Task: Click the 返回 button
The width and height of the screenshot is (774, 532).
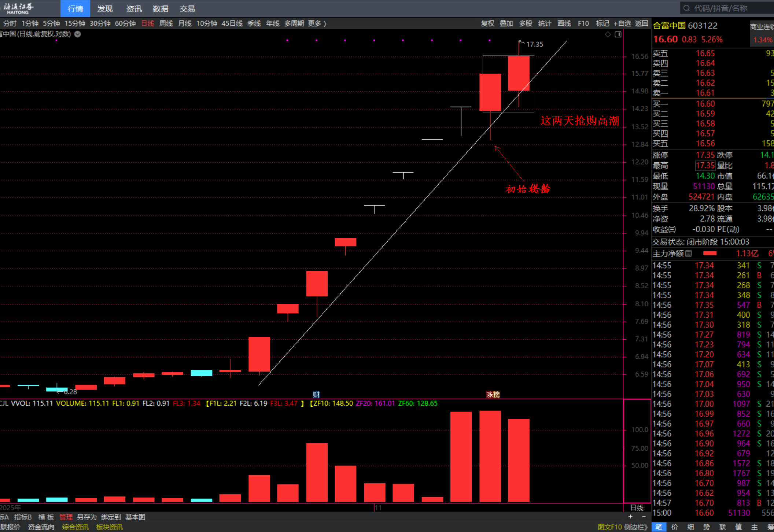Action: (641, 23)
